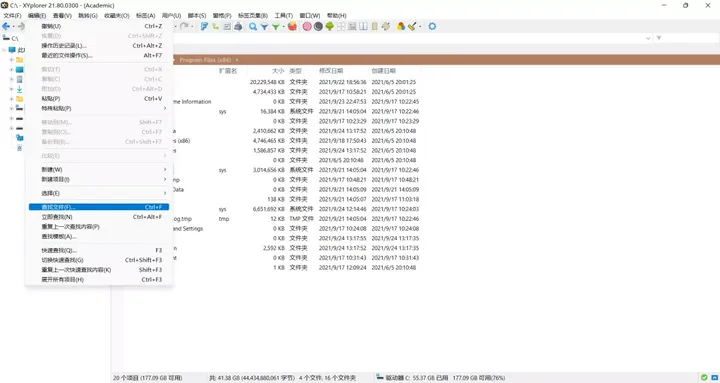Sort the file list by 修改日期 column header
The height and width of the screenshot is (383, 720).
(331, 71)
